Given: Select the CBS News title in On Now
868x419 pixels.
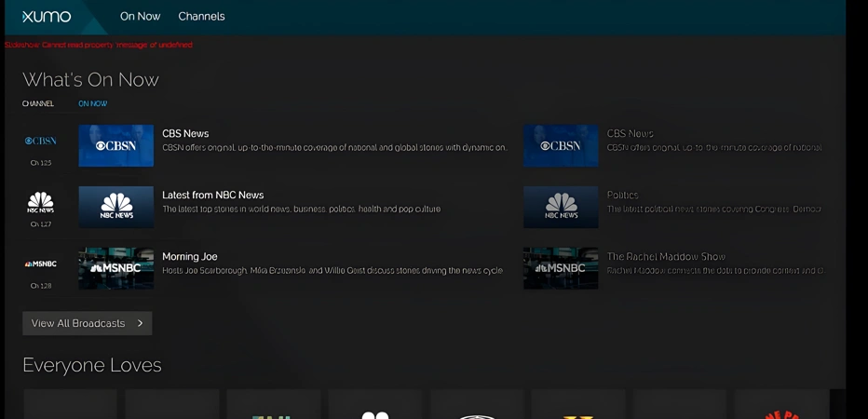Looking at the screenshot, I should [185, 133].
